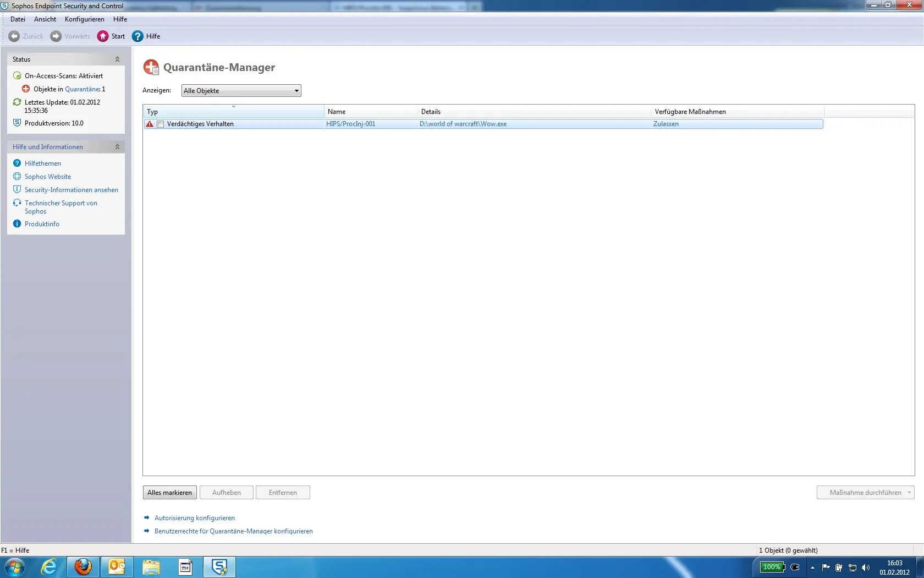Open the Ansicht menu
The height and width of the screenshot is (578, 924).
point(45,19)
